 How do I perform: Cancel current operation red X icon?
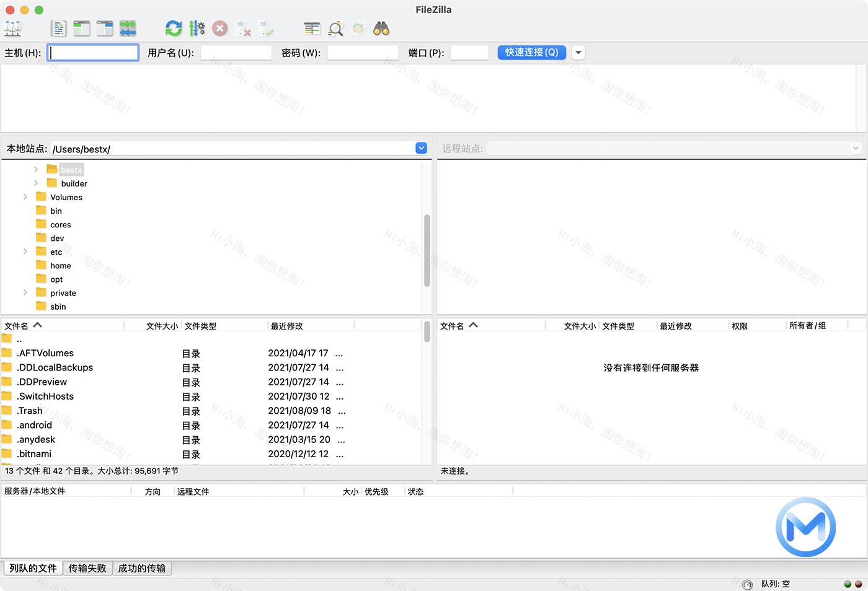point(220,28)
